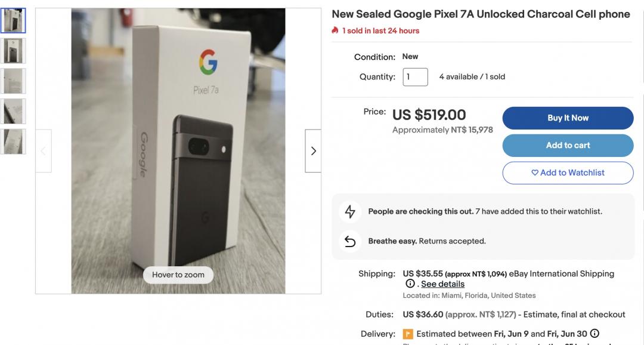This screenshot has height=345, width=644.
Task: Select the third product thumbnail
Action: [13, 81]
